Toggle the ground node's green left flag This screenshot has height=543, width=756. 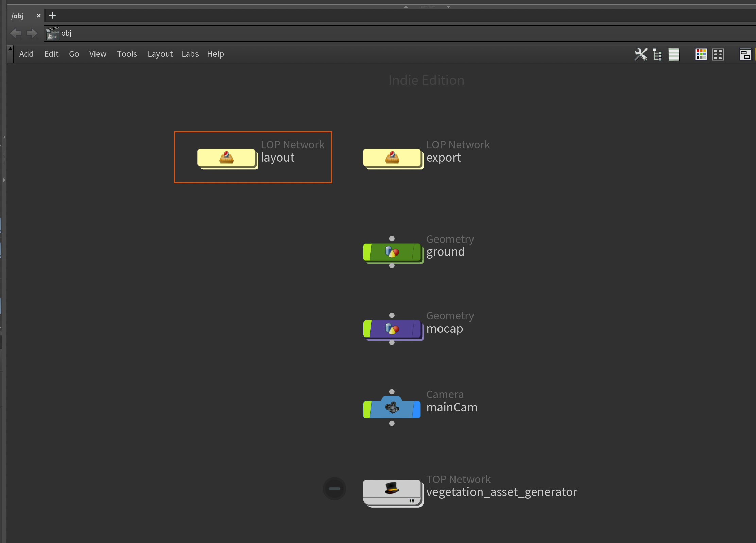(367, 252)
